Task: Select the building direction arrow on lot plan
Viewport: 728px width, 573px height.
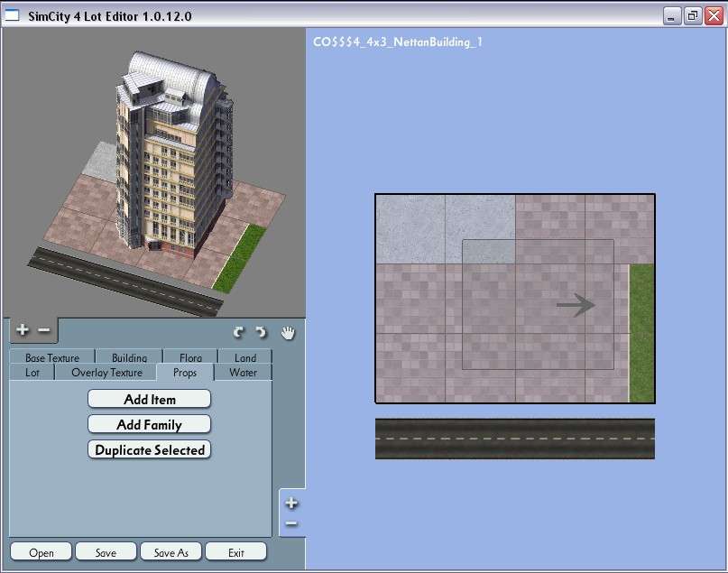Action: (x=576, y=305)
